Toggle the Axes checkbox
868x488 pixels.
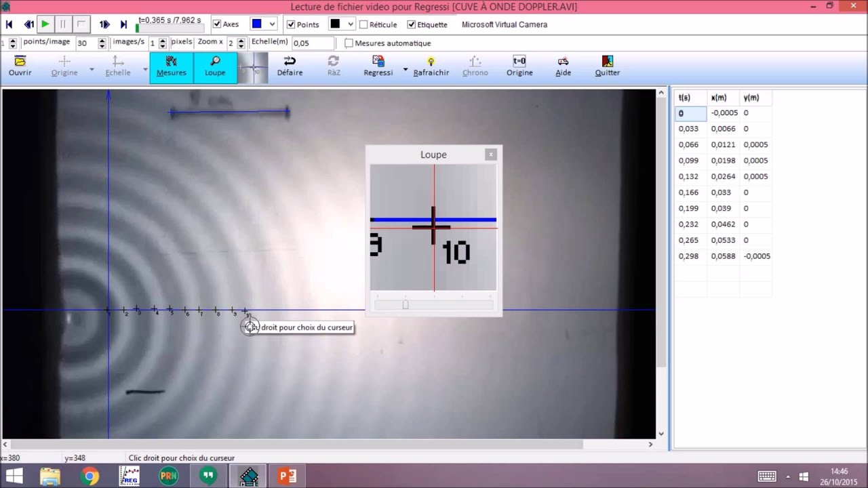[x=217, y=24]
